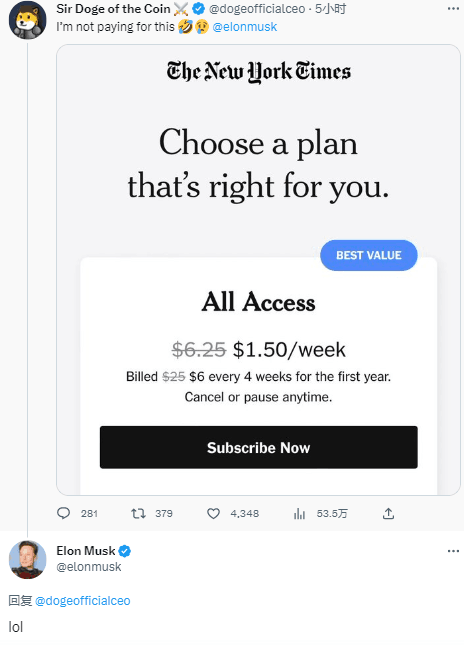Open the Elon Musk display name
Screen dimensions: 464x645
(x=86, y=550)
